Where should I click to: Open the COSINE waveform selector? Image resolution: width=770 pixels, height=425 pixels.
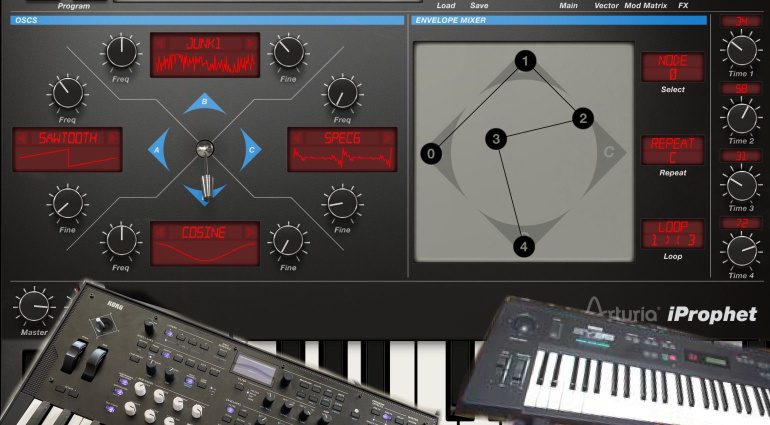(205, 244)
